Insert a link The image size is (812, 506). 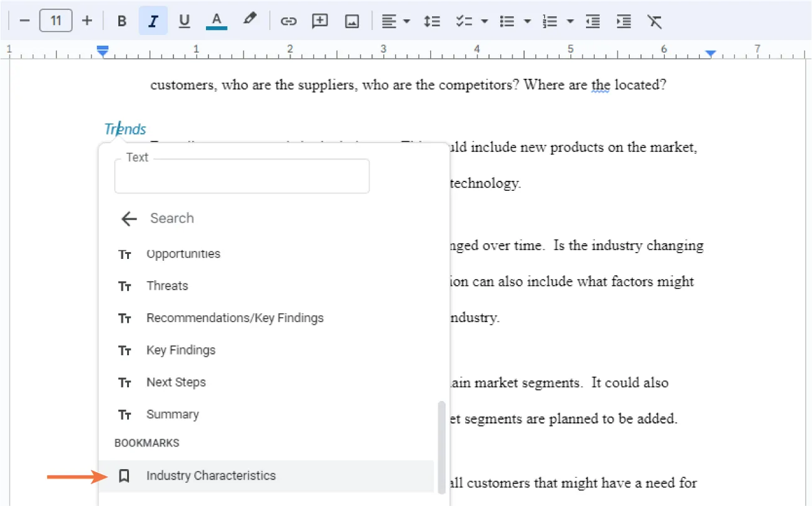(289, 21)
